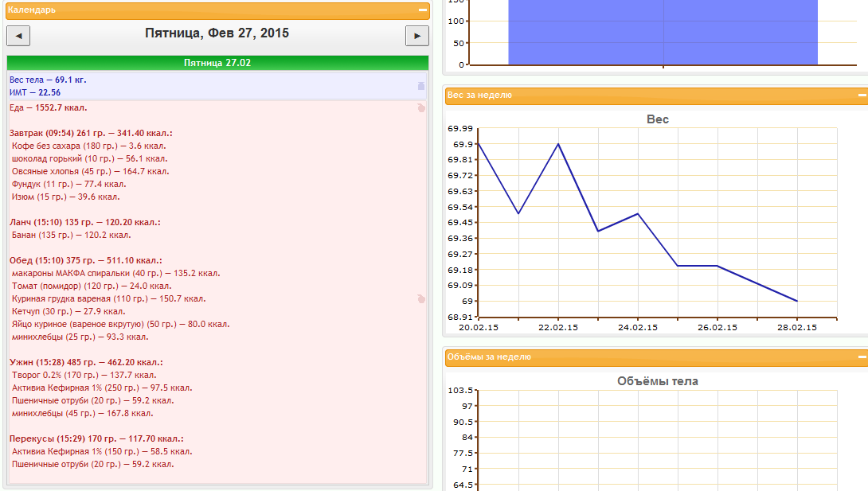The height and width of the screenshot is (491, 868).
Task: Collapse the Объёмы за неделю panel
Action: (862, 357)
